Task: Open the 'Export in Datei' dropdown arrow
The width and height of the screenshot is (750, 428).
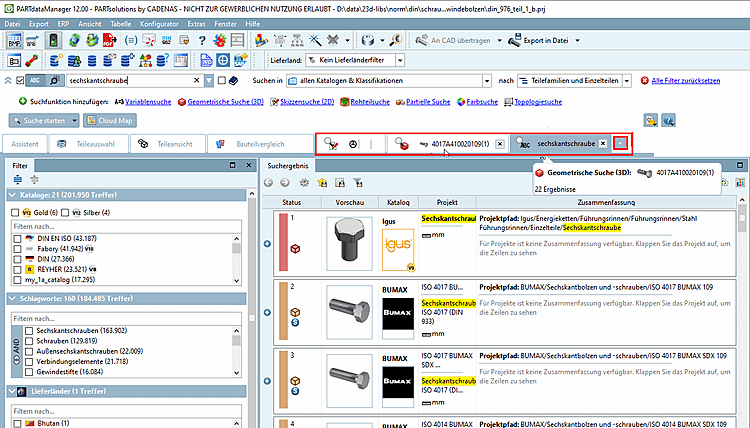Action: tap(577, 41)
